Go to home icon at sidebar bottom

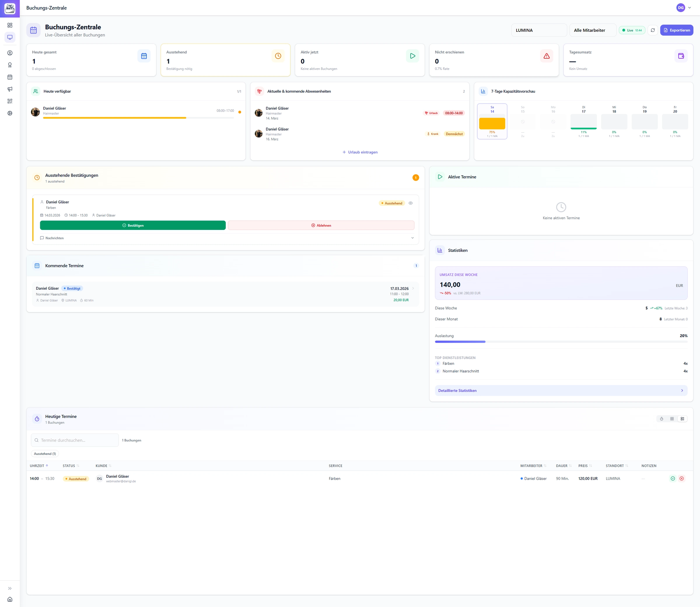click(10, 599)
